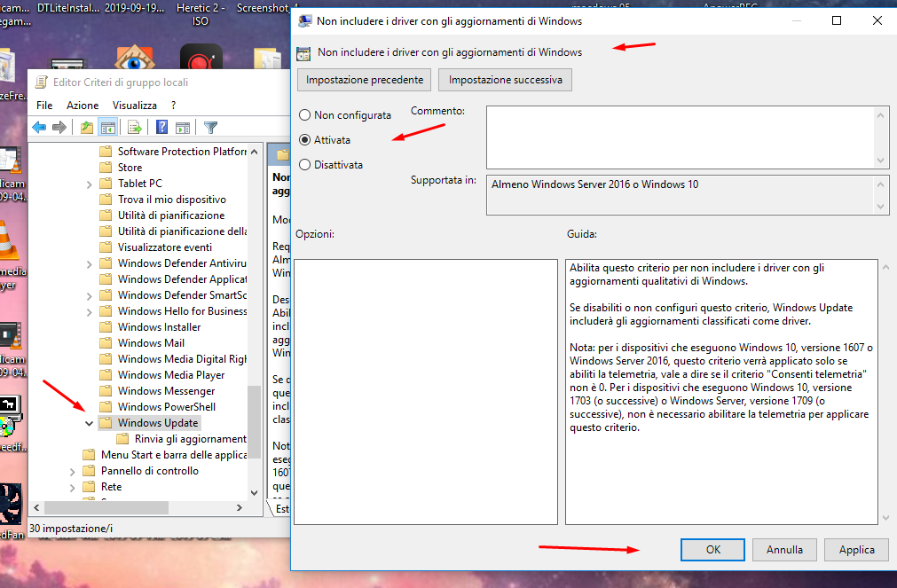Open the Azione menu
897x588 pixels.
coord(83,106)
